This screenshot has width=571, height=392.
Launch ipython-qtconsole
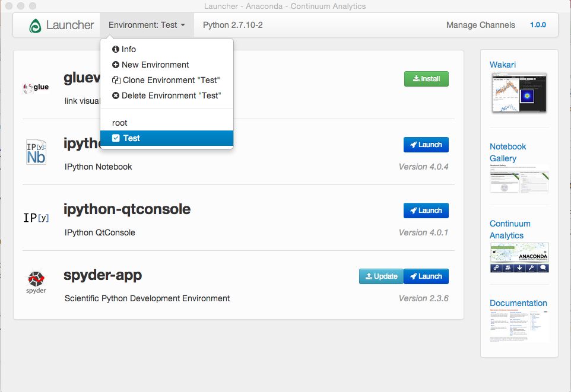426,211
